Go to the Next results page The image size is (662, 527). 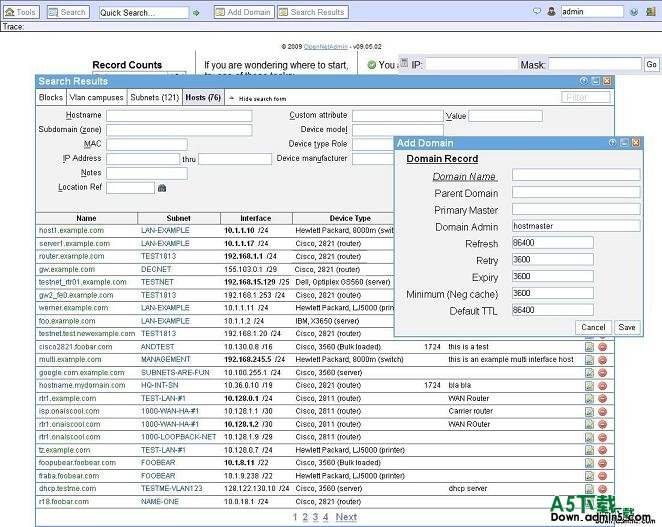[x=346, y=517]
